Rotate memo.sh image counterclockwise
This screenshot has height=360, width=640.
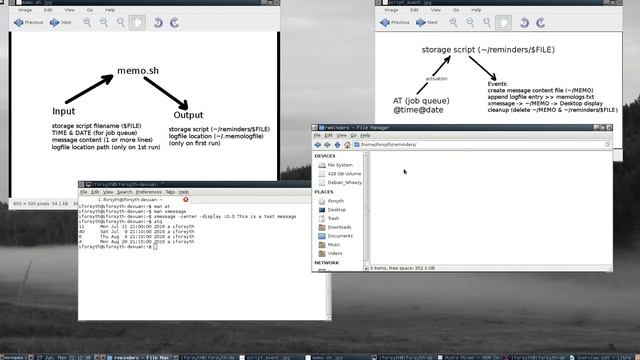tap(158, 22)
